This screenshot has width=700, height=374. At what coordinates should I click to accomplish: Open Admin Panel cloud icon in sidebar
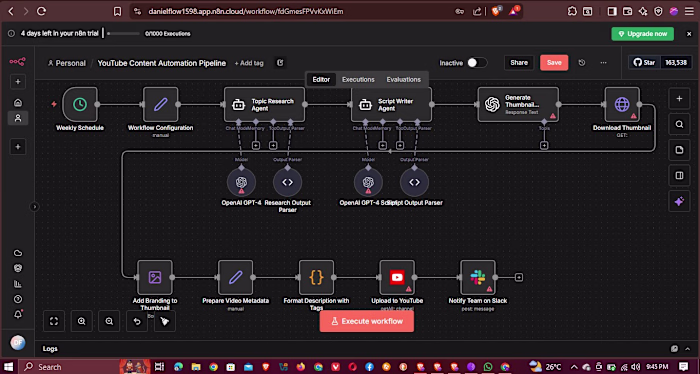(x=18, y=253)
